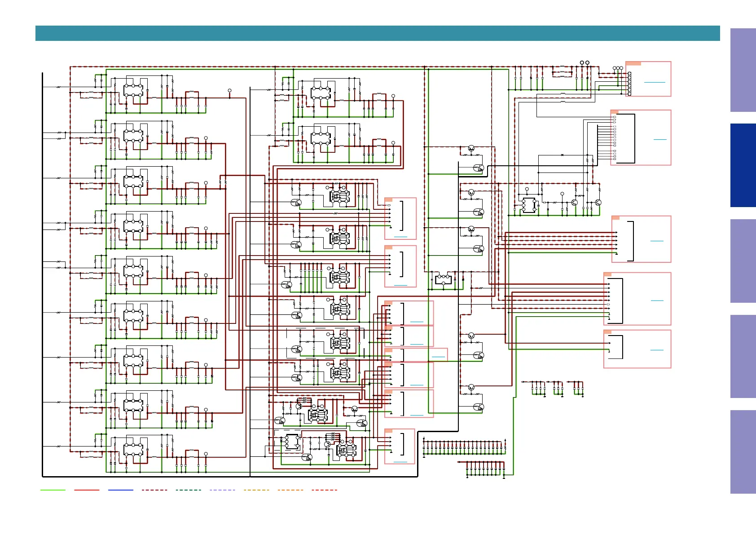Click the orange label of the top-right connector box
The height and width of the screenshot is (535, 756).
tap(633, 64)
